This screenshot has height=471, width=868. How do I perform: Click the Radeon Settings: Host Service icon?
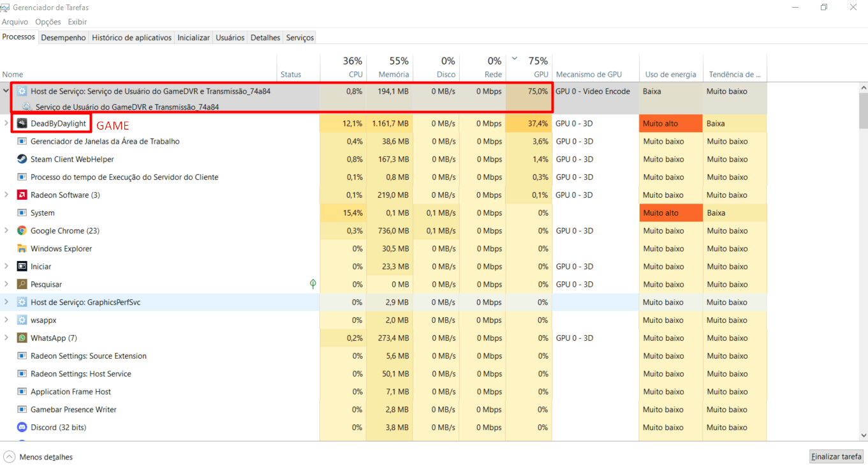tap(22, 373)
